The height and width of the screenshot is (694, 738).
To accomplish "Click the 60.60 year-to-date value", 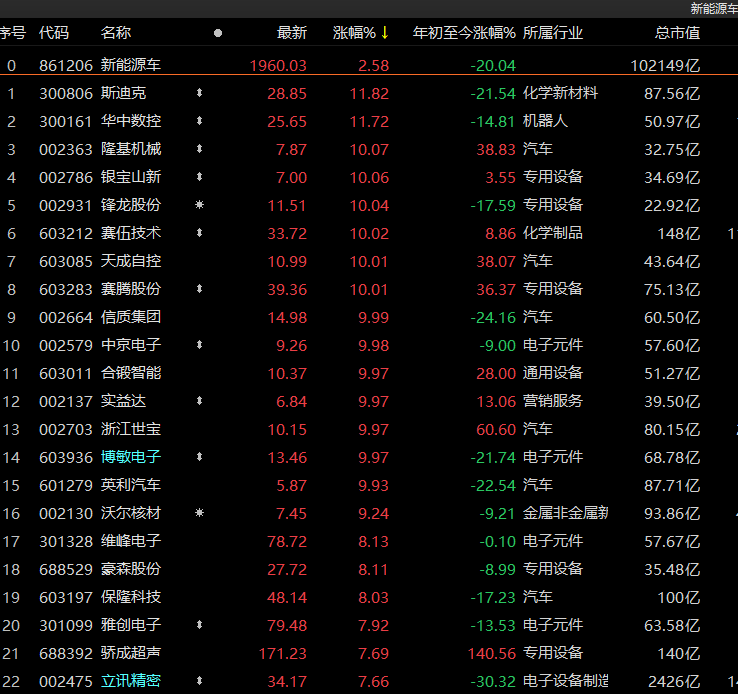I will pos(496,430).
